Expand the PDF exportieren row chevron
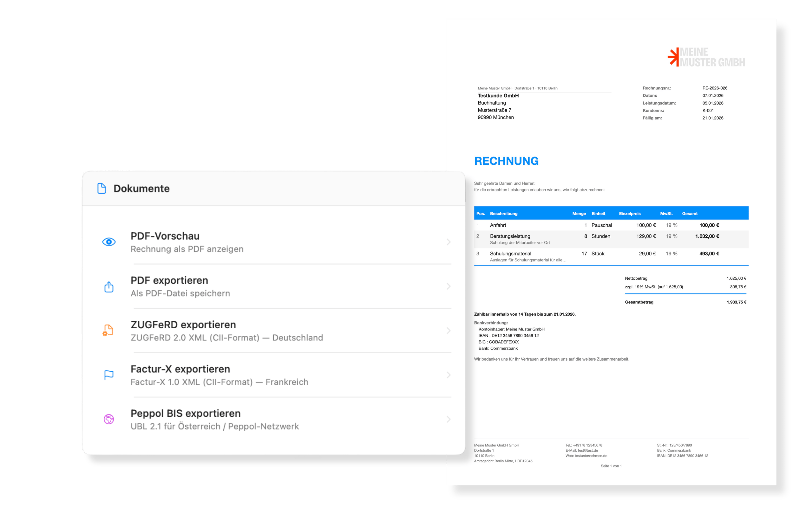Viewport: 812px width, 507px height. coord(449,286)
